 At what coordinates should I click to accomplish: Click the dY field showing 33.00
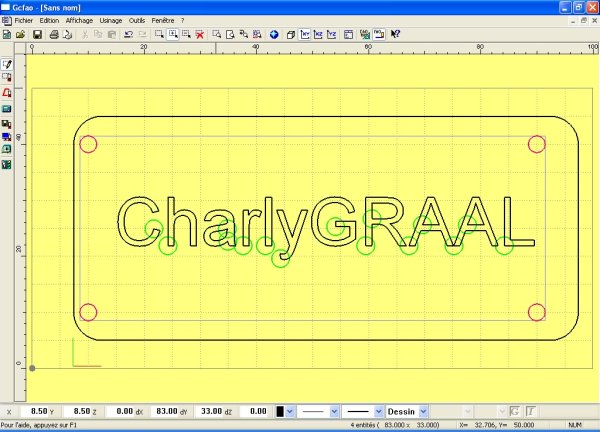209,411
